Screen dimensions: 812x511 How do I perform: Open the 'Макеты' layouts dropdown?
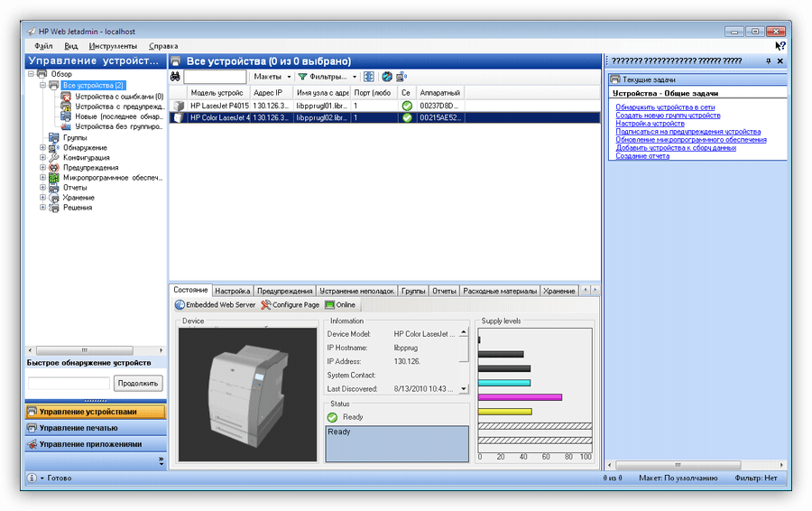click(x=271, y=78)
